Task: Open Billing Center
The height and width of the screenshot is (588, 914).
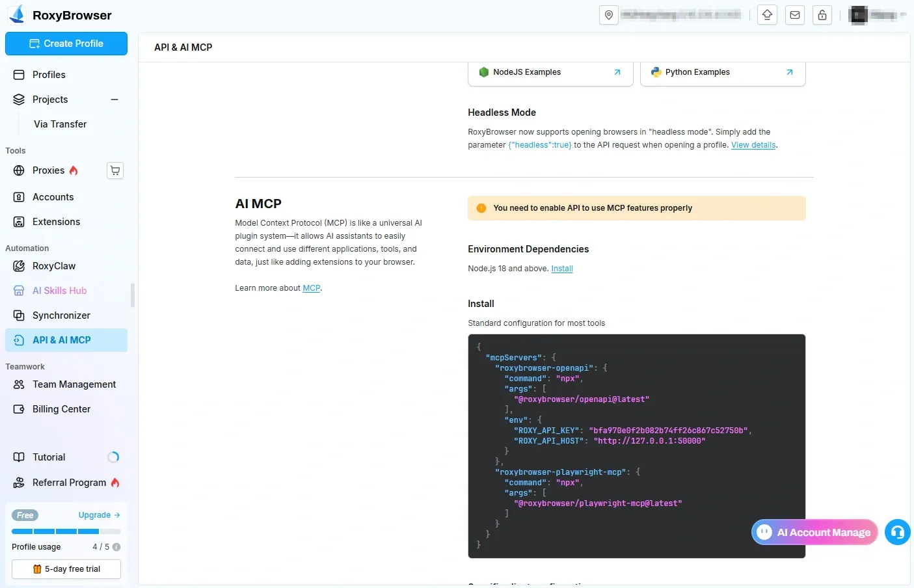Action: click(66, 409)
